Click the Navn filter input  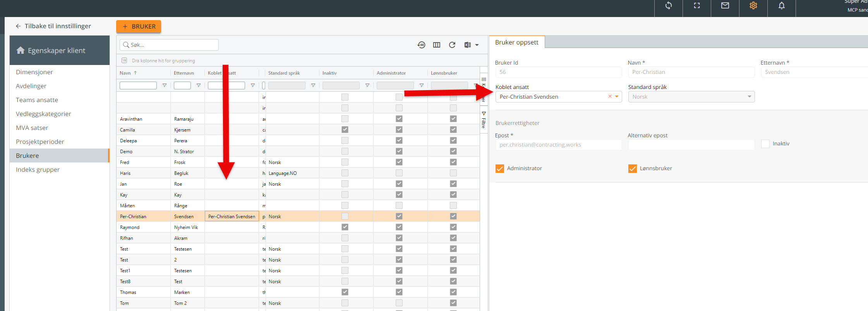[x=138, y=85]
